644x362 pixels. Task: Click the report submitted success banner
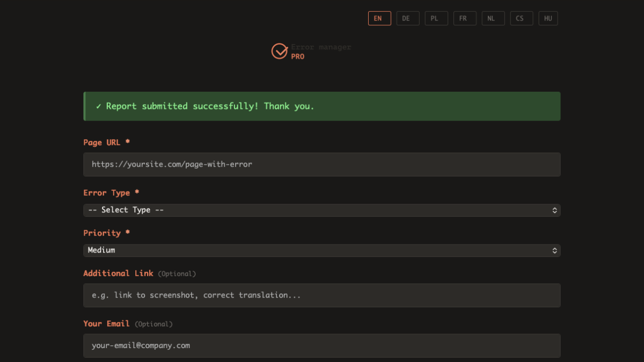pyautogui.click(x=322, y=106)
